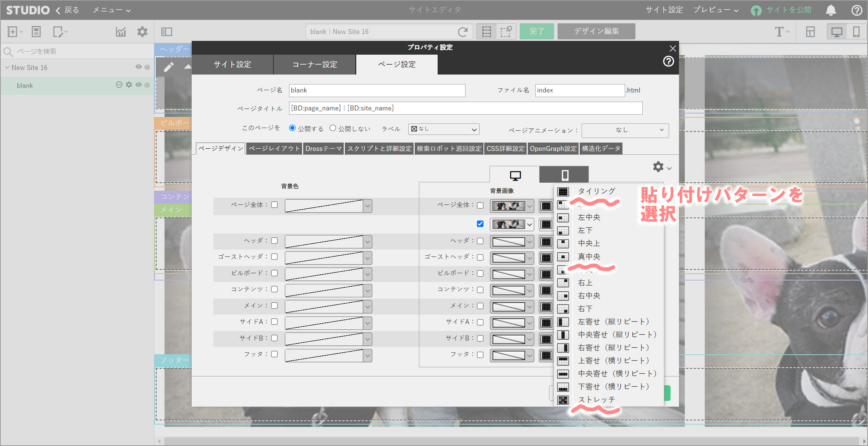Switch to the ページレイアウト tab
The image size is (868, 446).
274,149
